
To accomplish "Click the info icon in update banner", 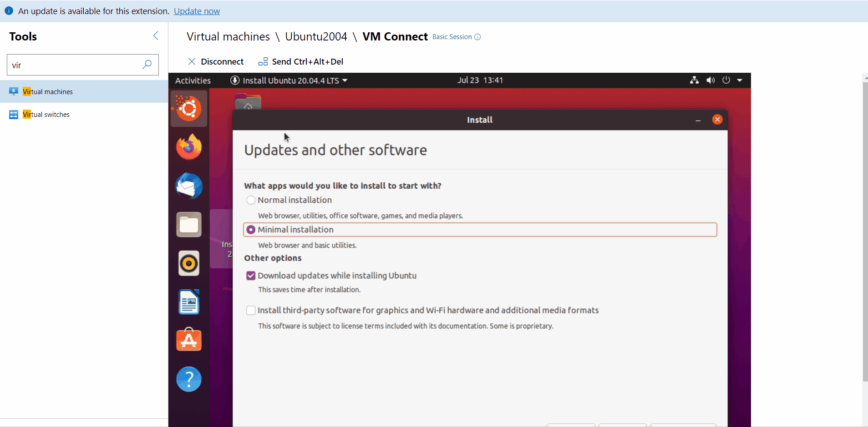I will (9, 10).
